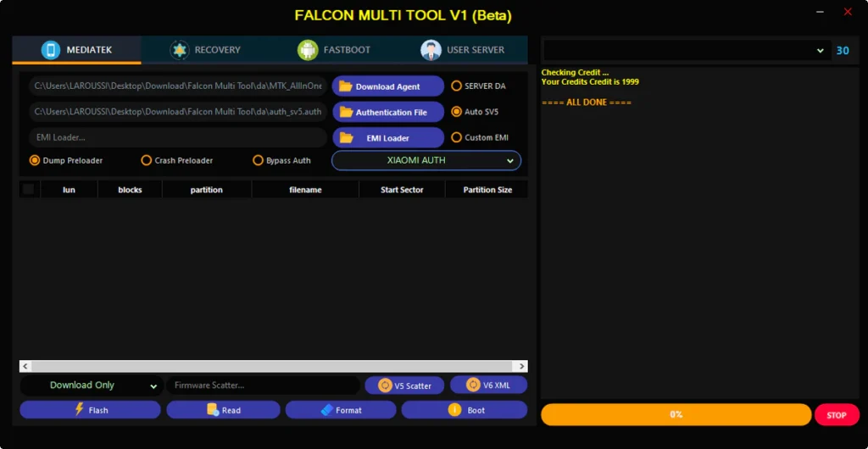Select the SERVER DA radio option
Image resolution: width=868 pixels, height=449 pixels.
457,86
